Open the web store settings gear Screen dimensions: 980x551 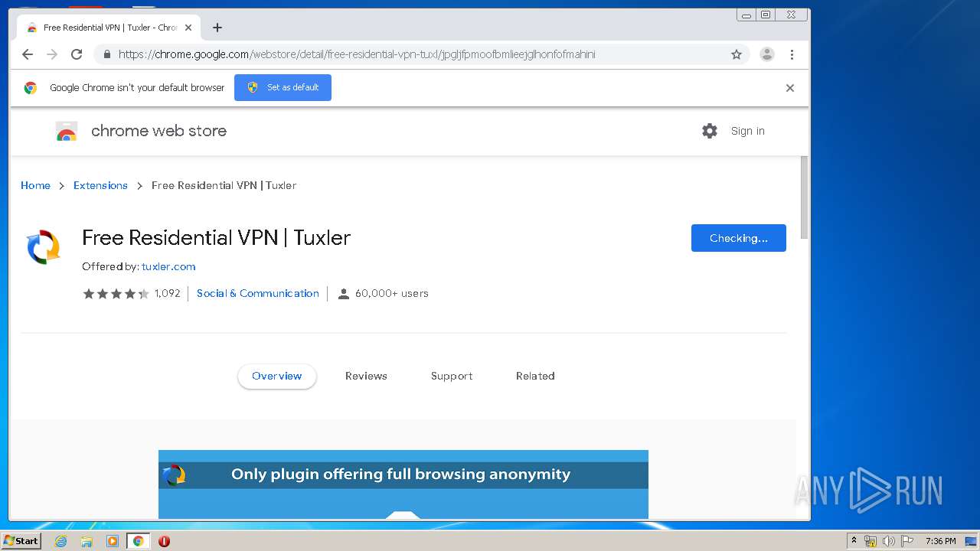point(710,131)
